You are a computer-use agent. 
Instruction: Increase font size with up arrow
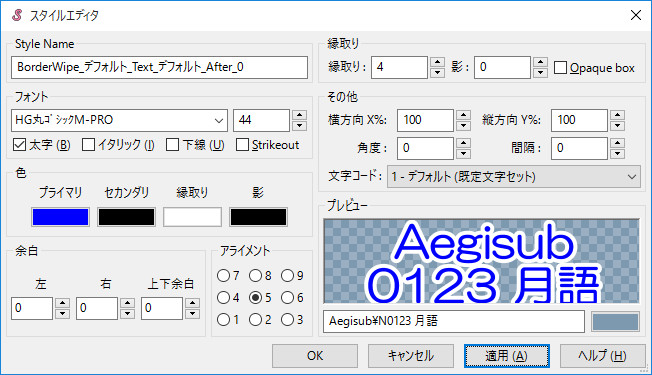[299, 115]
